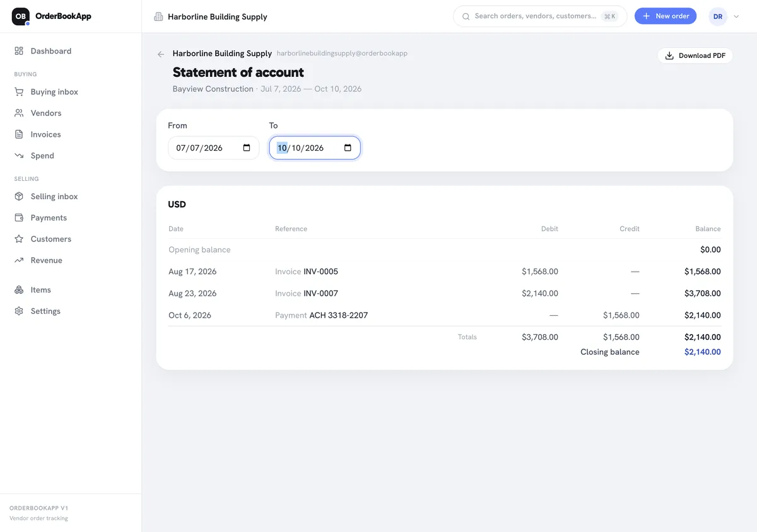Click the Download PDF button
This screenshot has height=532, width=757.
[x=695, y=55]
